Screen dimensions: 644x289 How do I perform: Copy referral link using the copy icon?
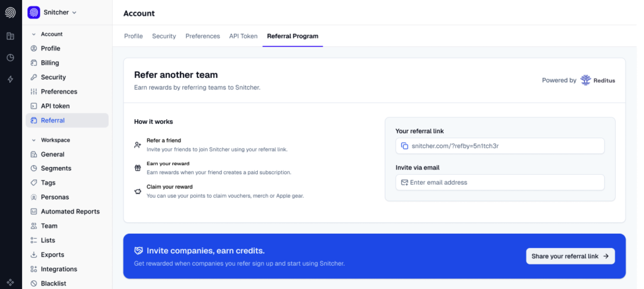point(404,146)
